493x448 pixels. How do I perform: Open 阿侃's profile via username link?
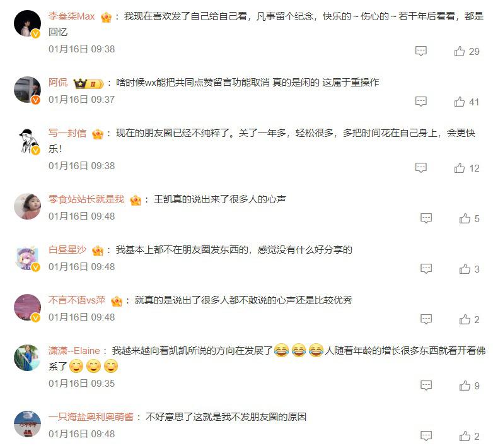[x=58, y=83]
